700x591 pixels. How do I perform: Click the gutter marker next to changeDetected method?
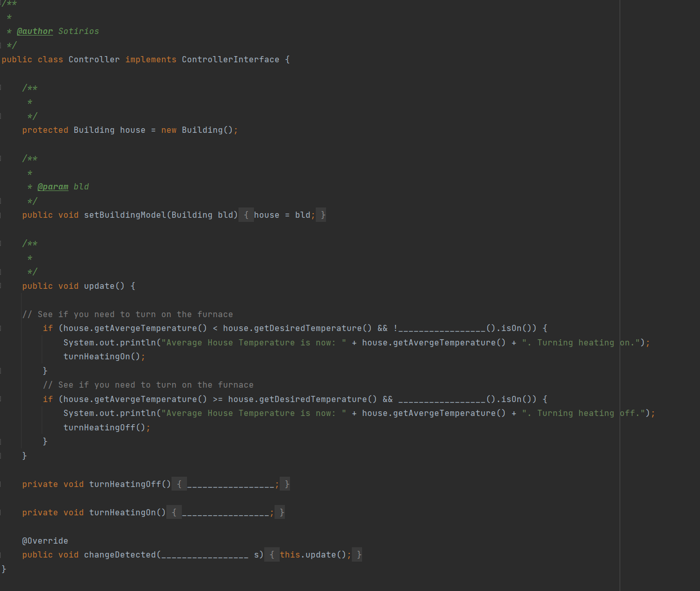click(2, 554)
